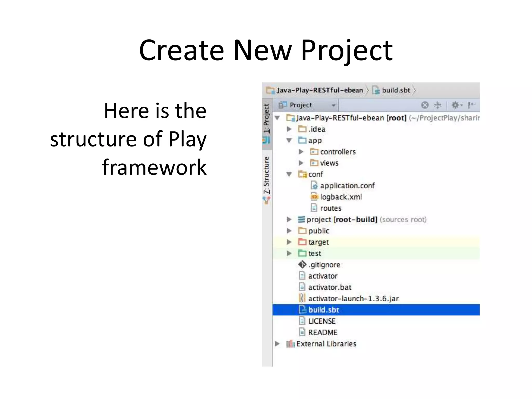Screen dimensions: 532x399
Task: Click the collapse all icon in Project toolbar
Action: tap(438, 105)
